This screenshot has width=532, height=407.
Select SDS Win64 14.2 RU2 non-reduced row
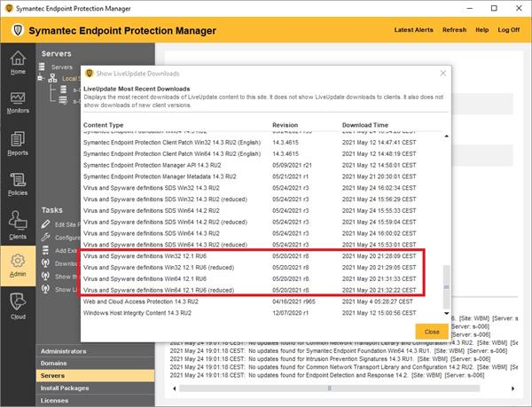(262, 211)
